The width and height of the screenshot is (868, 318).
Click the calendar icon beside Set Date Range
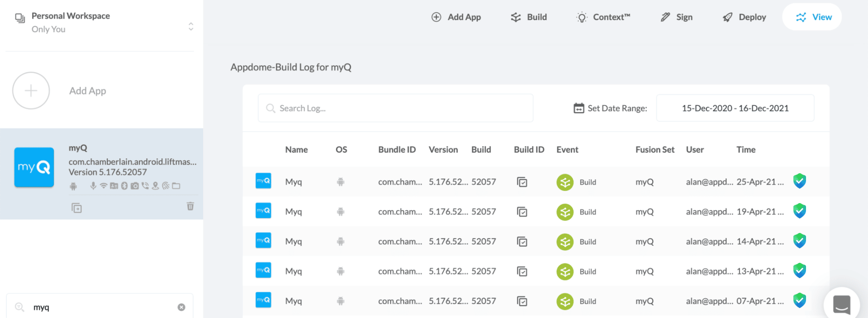tap(579, 108)
